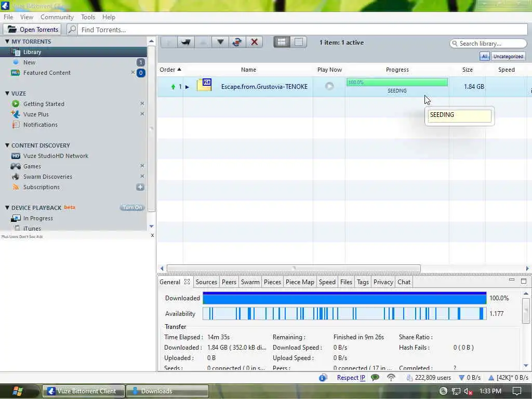The width and height of the screenshot is (532, 399).
Task: Select the All category filter button
Action: (x=485, y=56)
